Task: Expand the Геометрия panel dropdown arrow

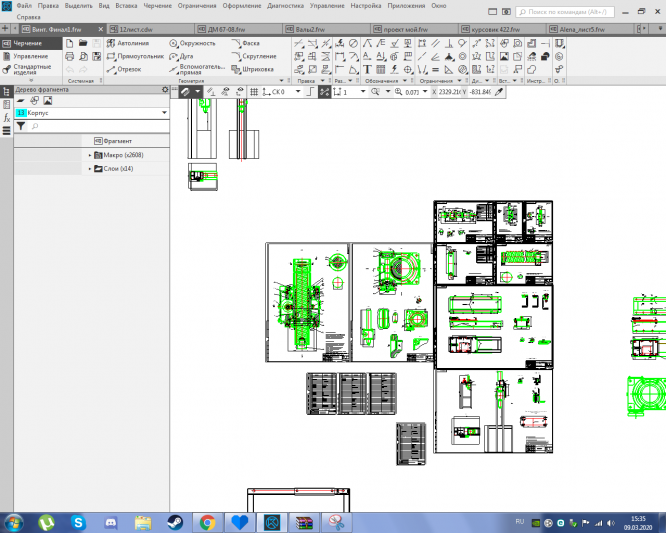Action: click(x=281, y=81)
